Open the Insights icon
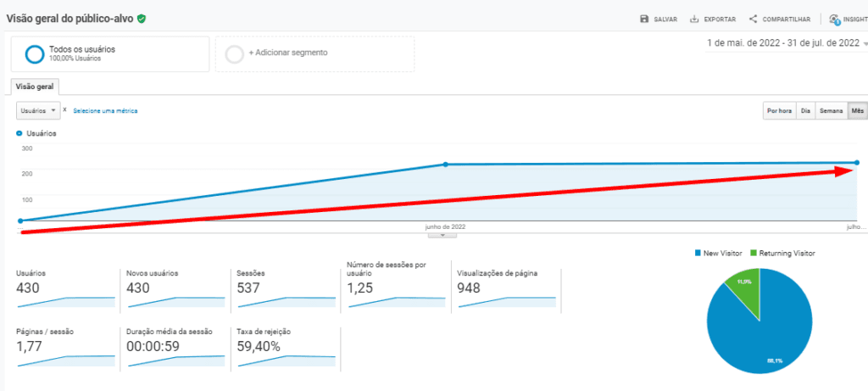The height and width of the screenshot is (391, 868). (x=834, y=19)
